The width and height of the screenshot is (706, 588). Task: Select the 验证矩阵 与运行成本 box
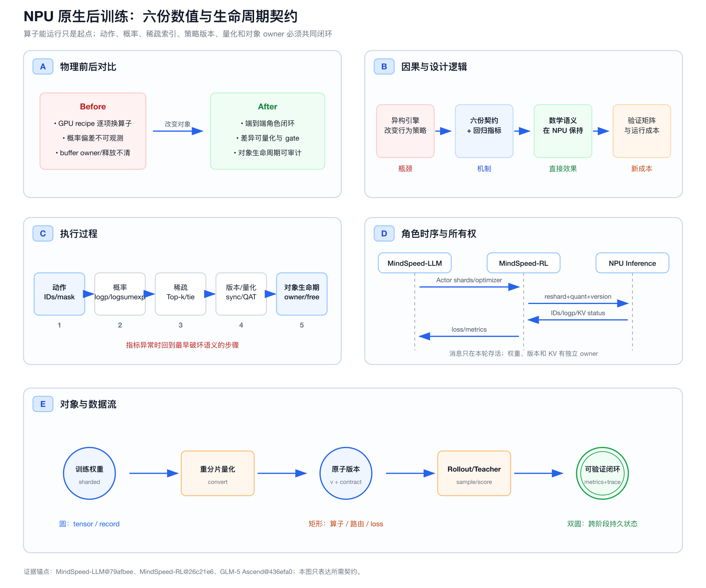pyautogui.click(x=642, y=131)
